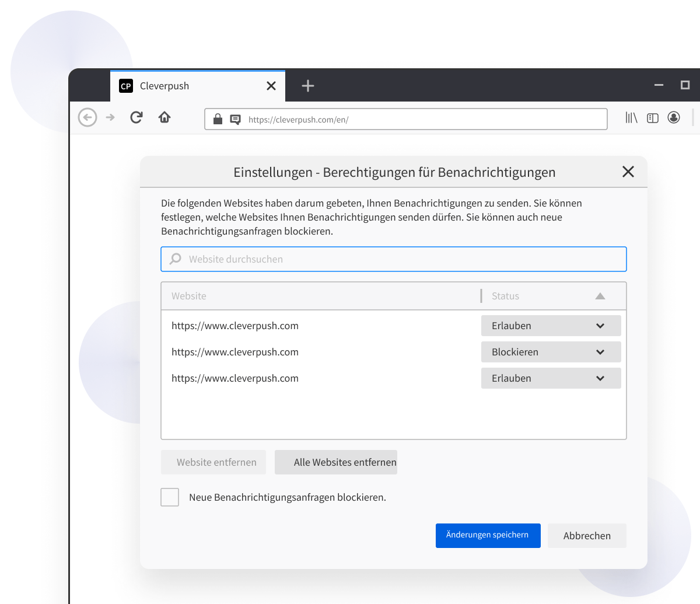Open a new tab with plus icon
Viewport: 700px width, 604px height.
(308, 86)
